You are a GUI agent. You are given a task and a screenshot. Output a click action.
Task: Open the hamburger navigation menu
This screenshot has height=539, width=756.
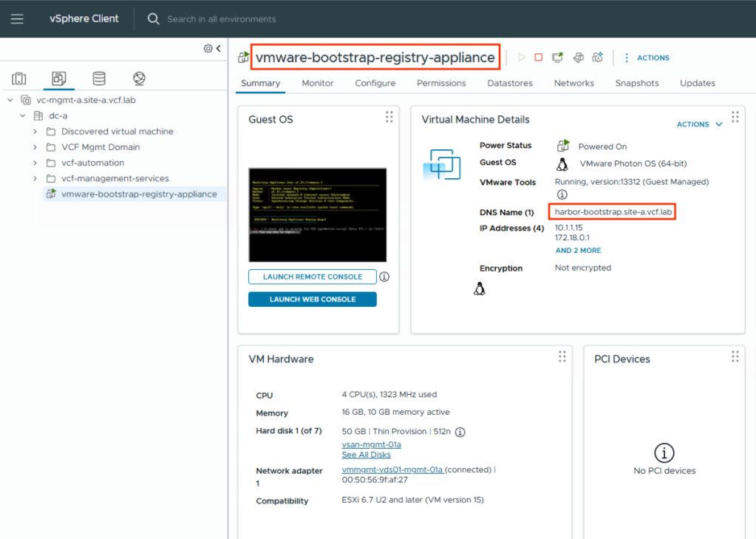click(x=17, y=18)
